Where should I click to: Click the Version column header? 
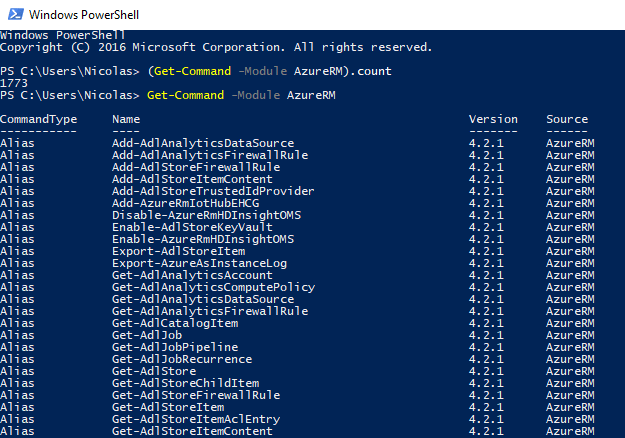click(x=493, y=119)
